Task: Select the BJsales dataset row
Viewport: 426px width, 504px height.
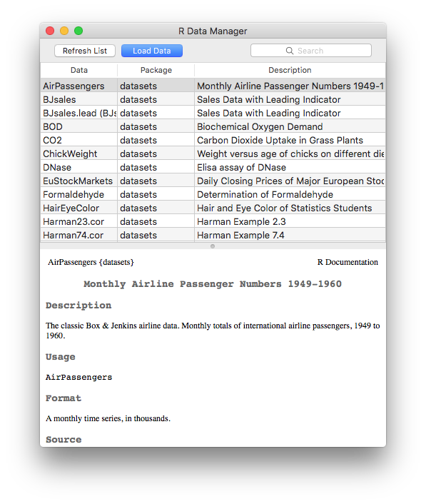Action: 213,99
